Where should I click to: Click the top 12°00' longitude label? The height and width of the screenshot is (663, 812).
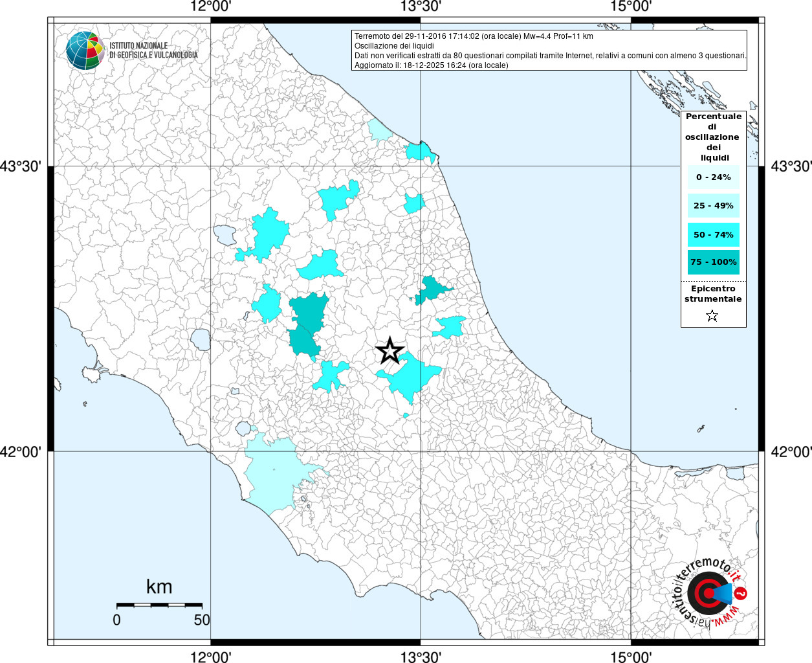(x=211, y=6)
